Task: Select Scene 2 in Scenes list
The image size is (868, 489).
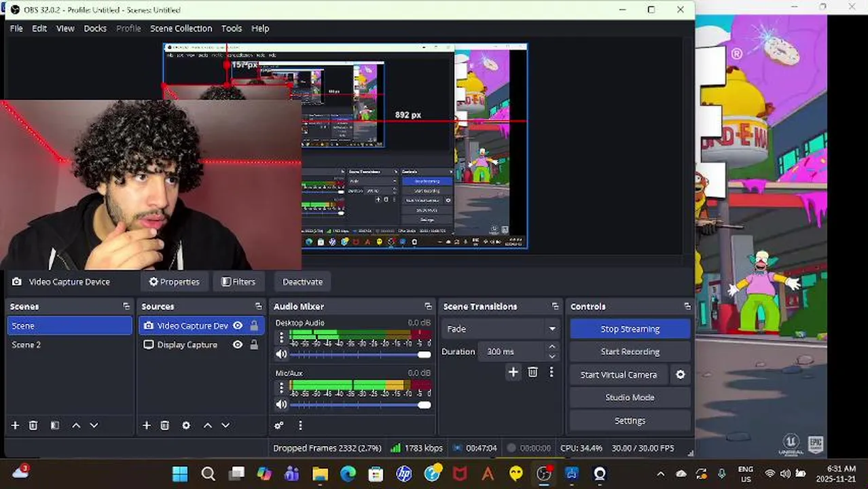Action: coord(69,344)
